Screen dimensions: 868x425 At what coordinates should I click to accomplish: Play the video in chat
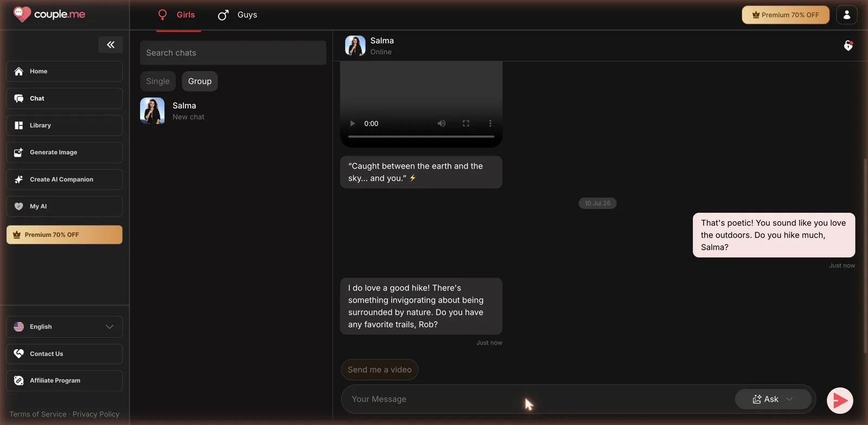tap(353, 124)
